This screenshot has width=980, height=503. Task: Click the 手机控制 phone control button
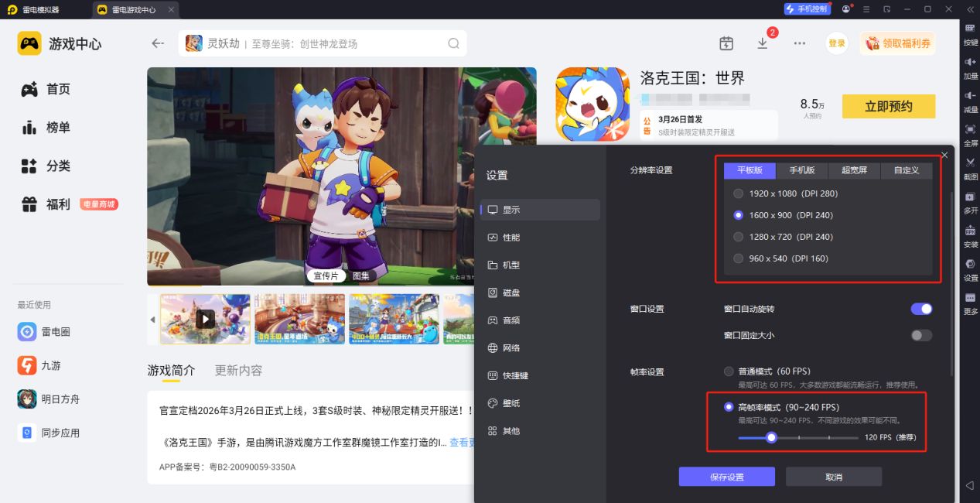click(x=808, y=9)
